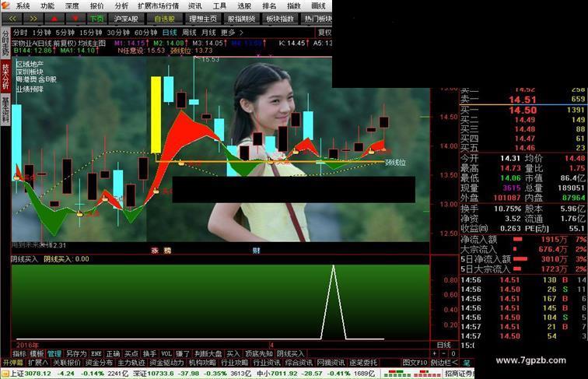Go to 理想主页
The image size is (588, 379).
pos(203,19)
